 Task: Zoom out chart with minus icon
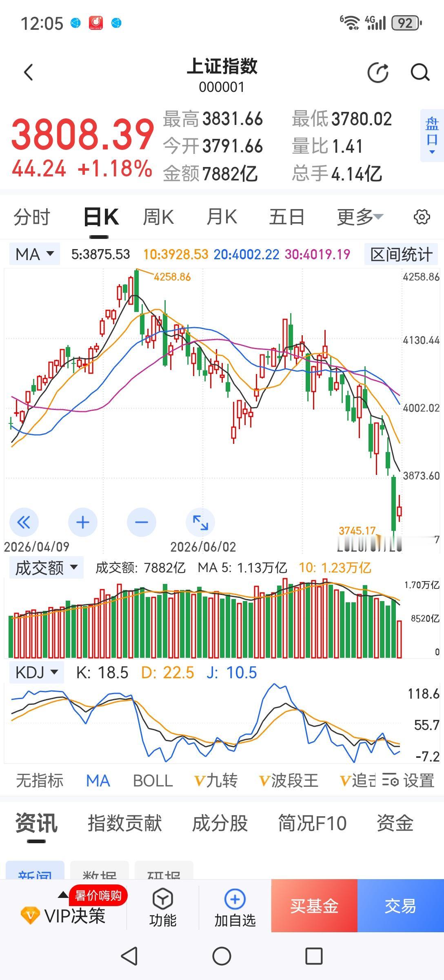pos(142,522)
